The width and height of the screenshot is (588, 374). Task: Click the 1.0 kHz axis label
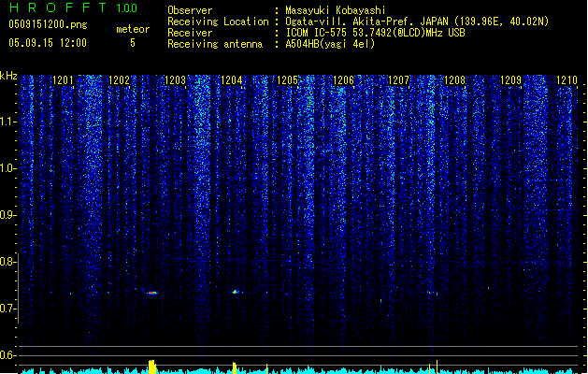(x=7, y=168)
